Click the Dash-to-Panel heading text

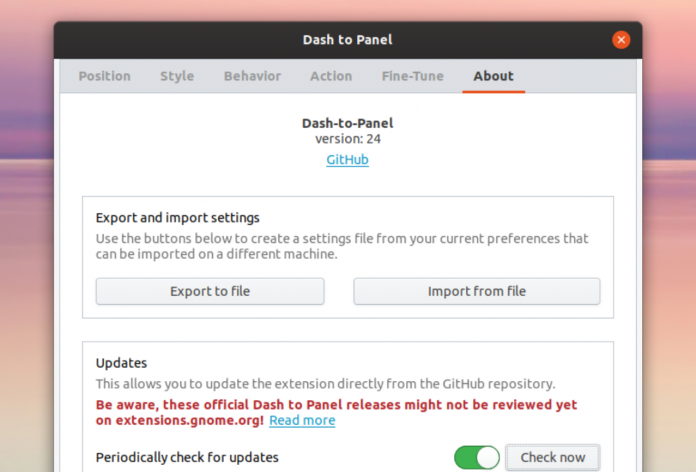[x=347, y=123]
